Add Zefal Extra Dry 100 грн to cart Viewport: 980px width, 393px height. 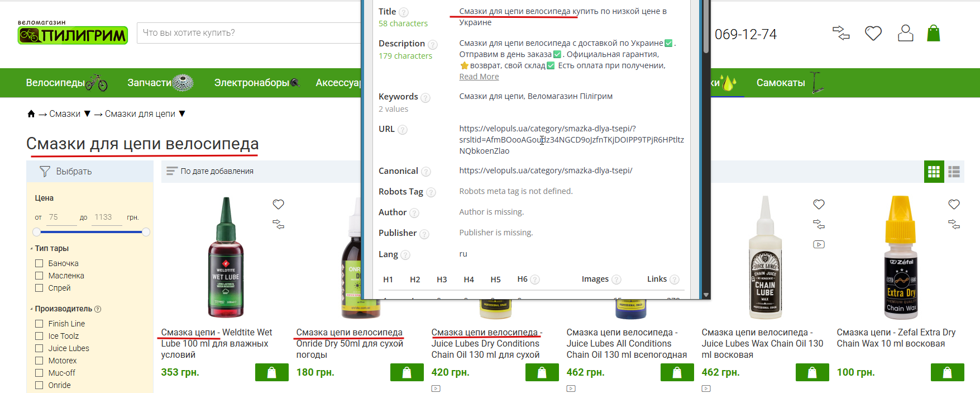coord(948,372)
